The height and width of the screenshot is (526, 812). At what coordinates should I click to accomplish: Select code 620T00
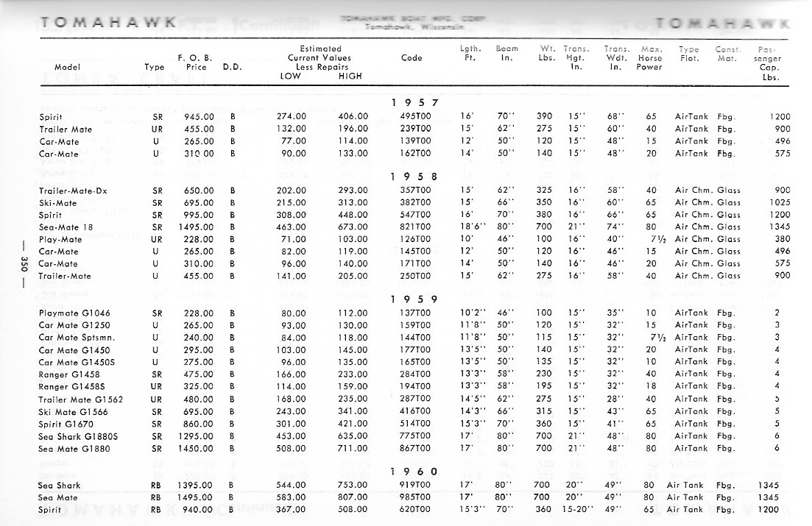click(415, 509)
